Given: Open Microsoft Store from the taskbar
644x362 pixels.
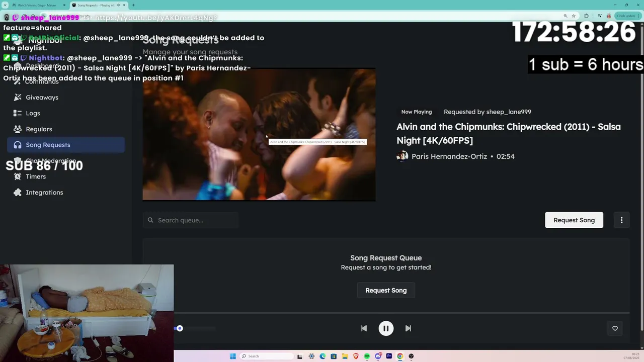Looking at the screenshot, I should [334, 356].
